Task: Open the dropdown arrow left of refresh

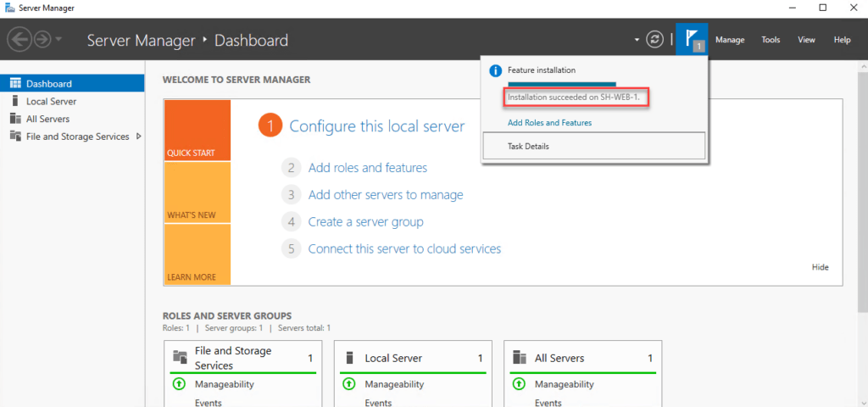Action: pyautogui.click(x=637, y=40)
